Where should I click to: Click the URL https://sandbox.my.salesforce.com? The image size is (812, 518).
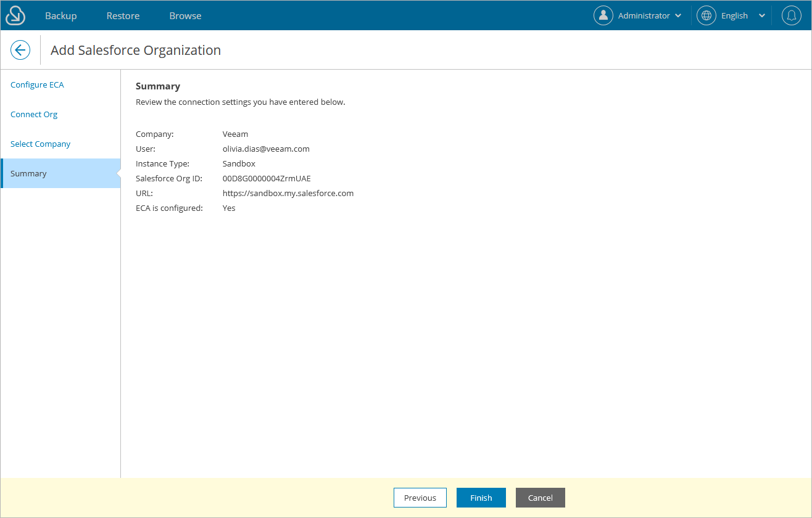point(288,193)
